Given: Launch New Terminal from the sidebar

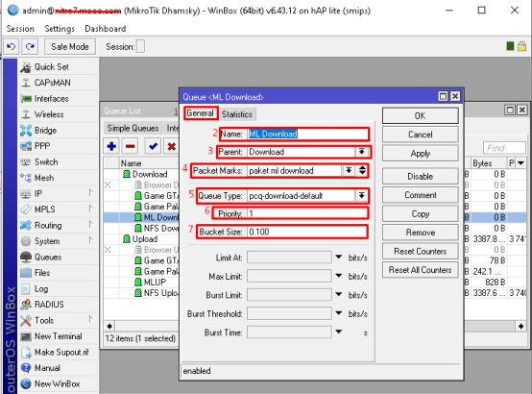Looking at the screenshot, I should tap(59, 336).
